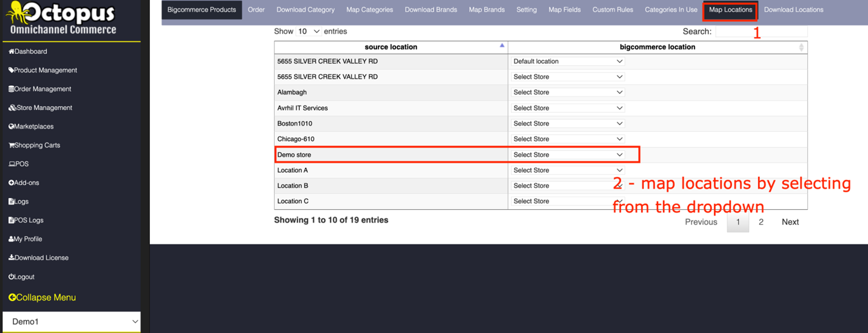The width and height of the screenshot is (868, 333).
Task: Switch to Map Categories tab
Action: [369, 10]
